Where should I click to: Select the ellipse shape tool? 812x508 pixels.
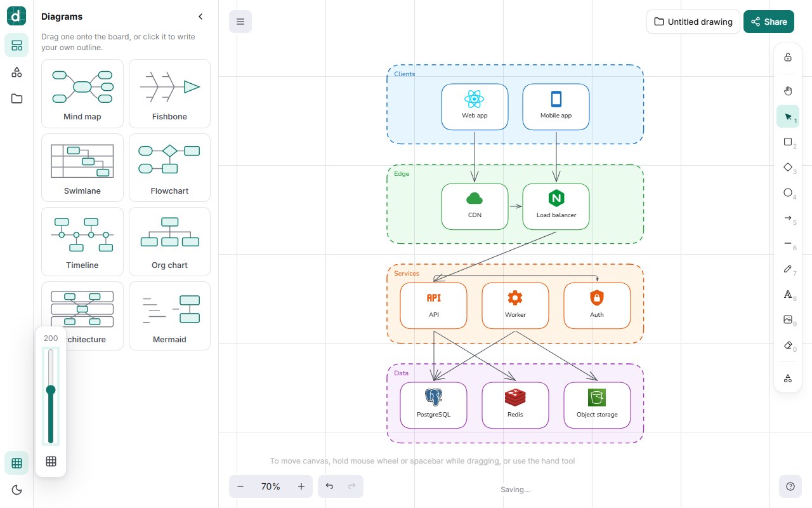[788, 192]
